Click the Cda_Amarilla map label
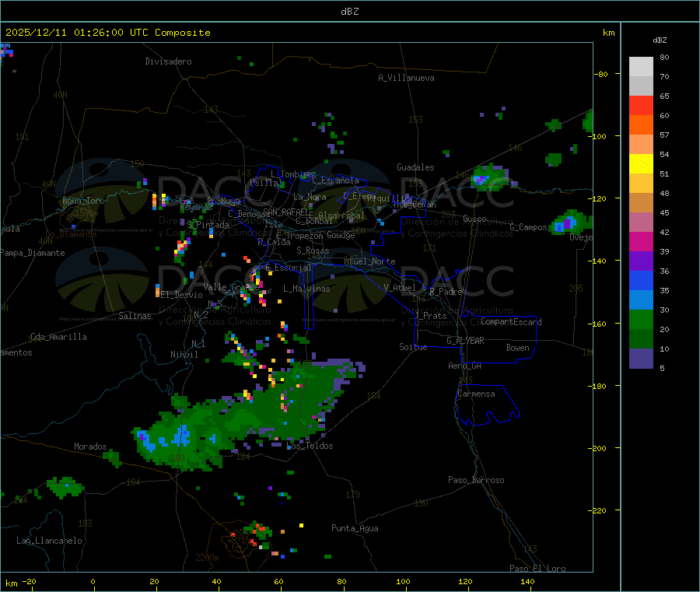 click(58, 337)
